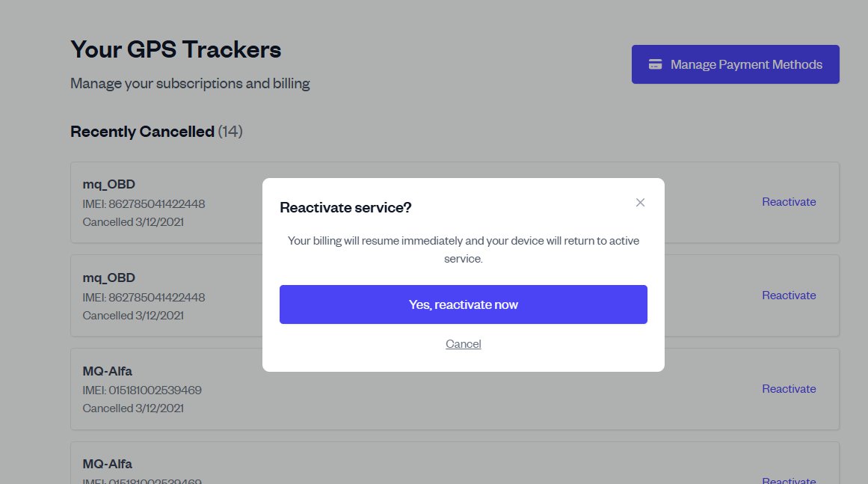Screen dimensions: 868x484
Task: Reactivate the bottom partially visible MQ-Alfa tracker
Action: [x=789, y=480]
